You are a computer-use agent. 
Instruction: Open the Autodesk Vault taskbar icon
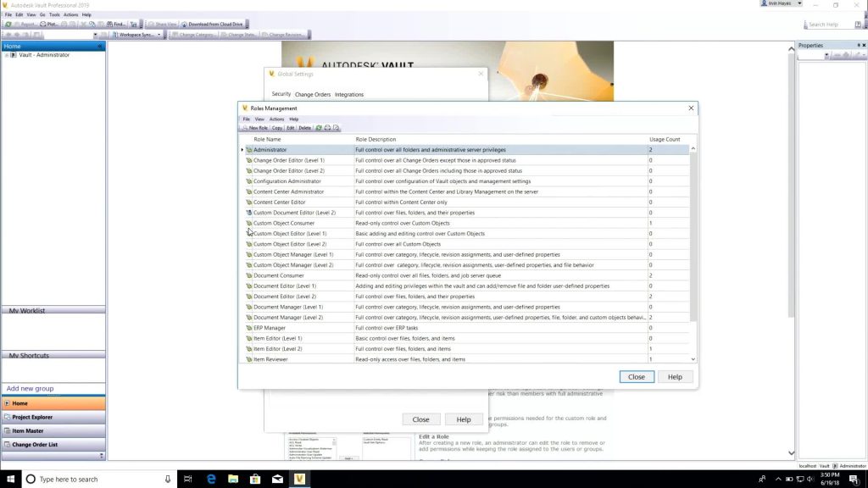[x=298, y=479]
